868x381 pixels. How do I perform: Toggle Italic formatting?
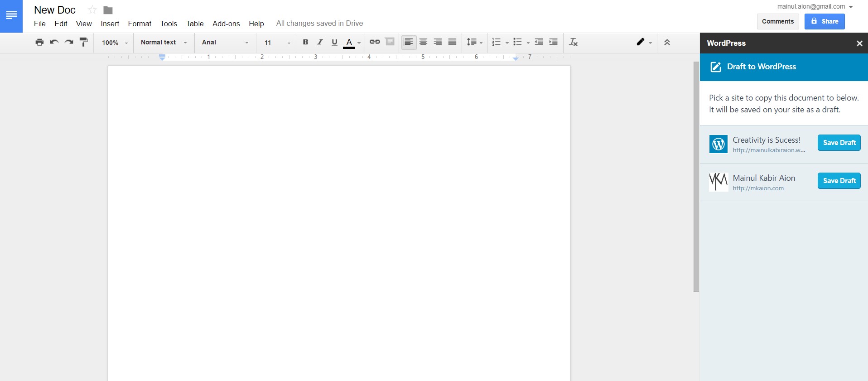[x=320, y=42]
